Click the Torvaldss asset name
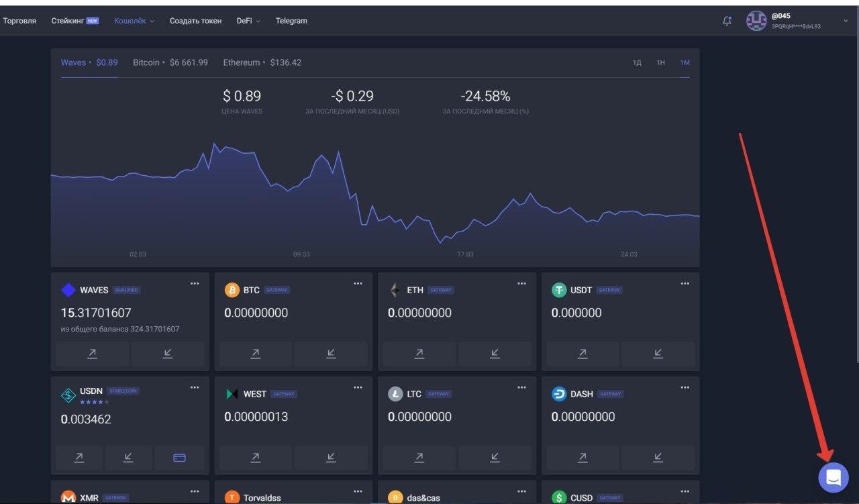 point(262,498)
